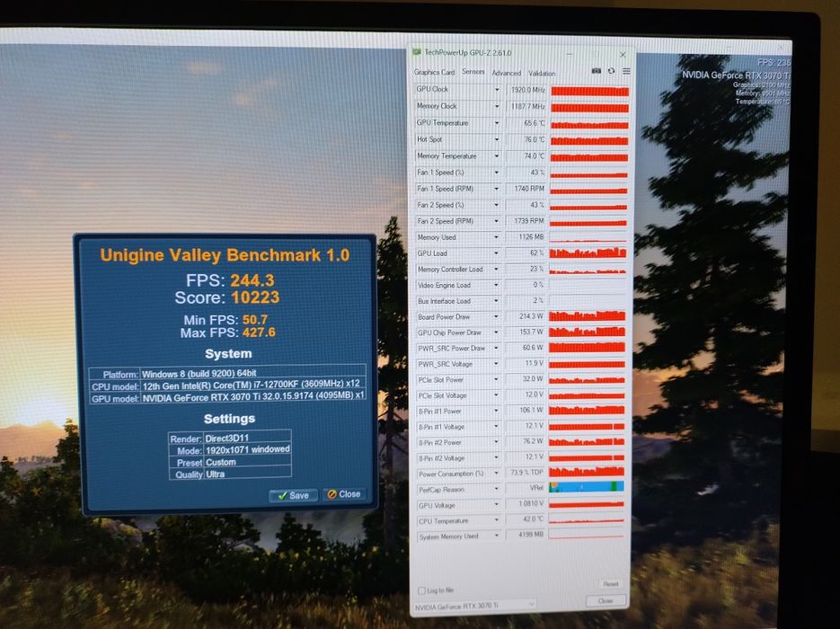Click the NVIDIA GeForce RTX 3070 Ti overlay text
Screen dimensions: 840x629
tap(736, 75)
